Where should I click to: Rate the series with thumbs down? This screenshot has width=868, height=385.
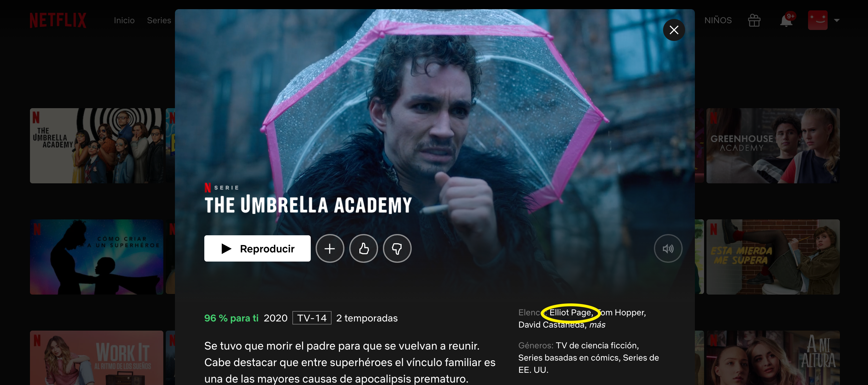click(397, 248)
